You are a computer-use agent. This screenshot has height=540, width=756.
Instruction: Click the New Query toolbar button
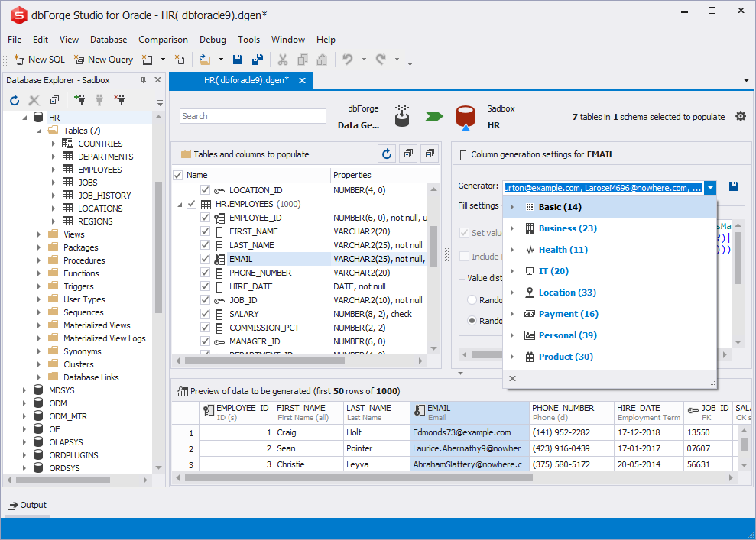coord(103,60)
